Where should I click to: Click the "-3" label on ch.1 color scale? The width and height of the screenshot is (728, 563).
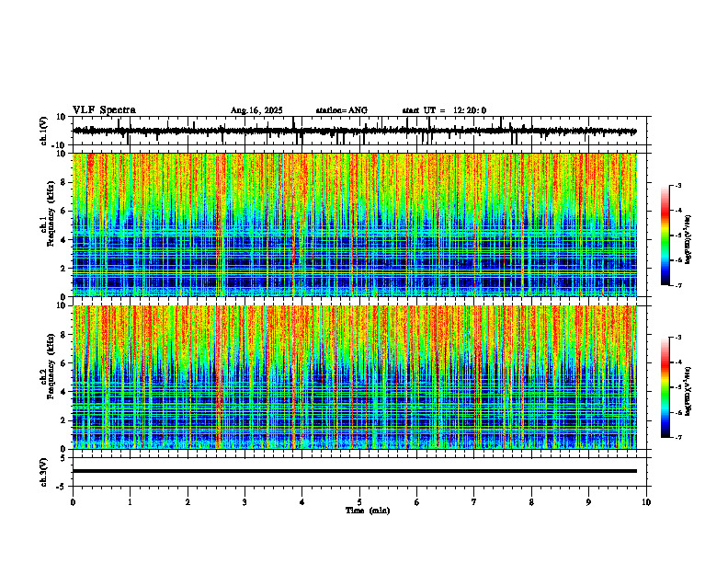pyautogui.click(x=678, y=186)
